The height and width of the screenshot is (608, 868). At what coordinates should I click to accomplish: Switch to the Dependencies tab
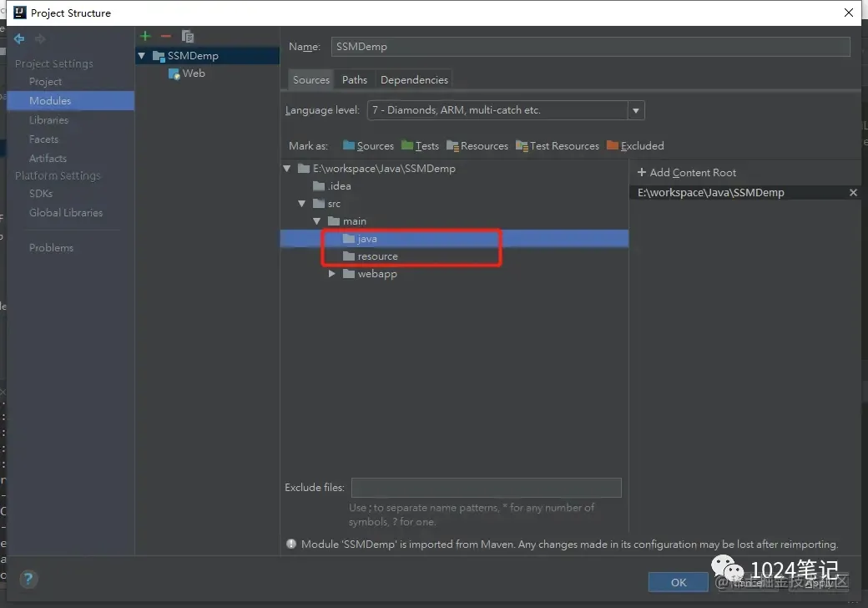click(x=414, y=79)
